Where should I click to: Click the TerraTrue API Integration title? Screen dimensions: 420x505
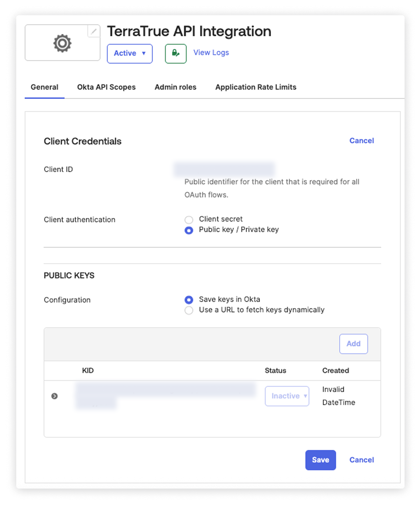click(189, 31)
